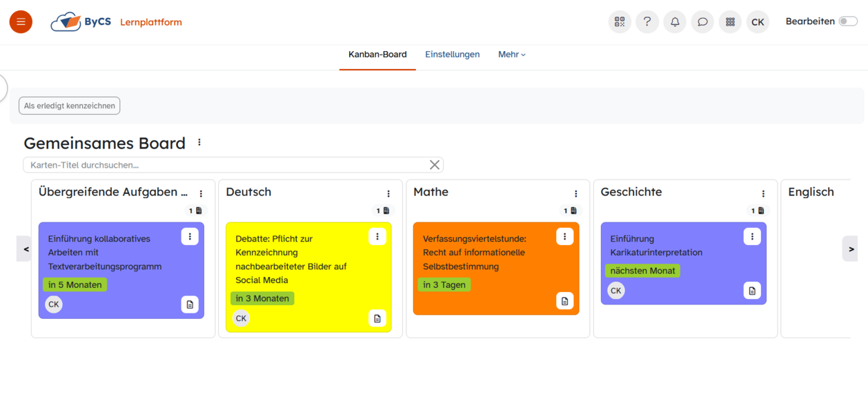Screen dimensions: 868x408
Task: Click the Lernplattform link in header
Action: tap(151, 22)
